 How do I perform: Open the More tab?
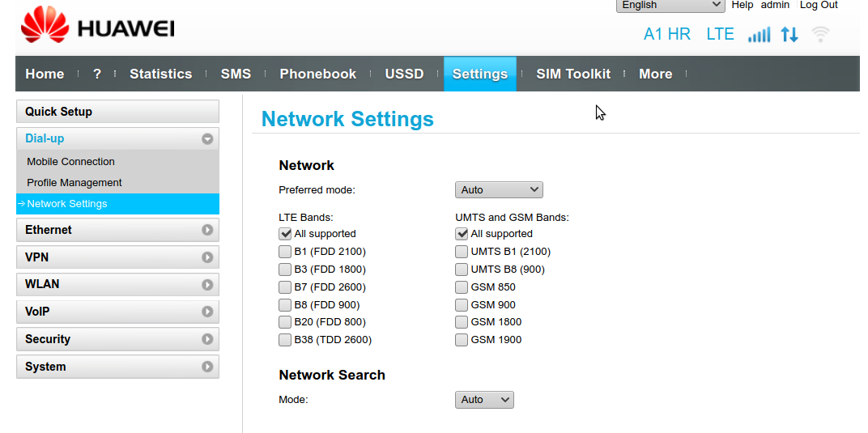tap(655, 74)
